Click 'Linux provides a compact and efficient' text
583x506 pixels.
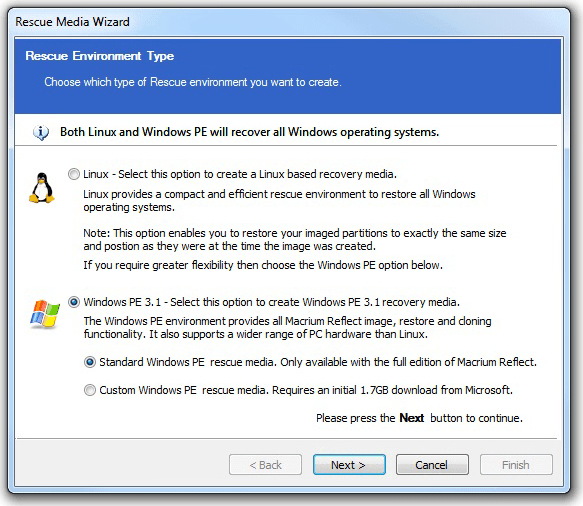(x=279, y=201)
